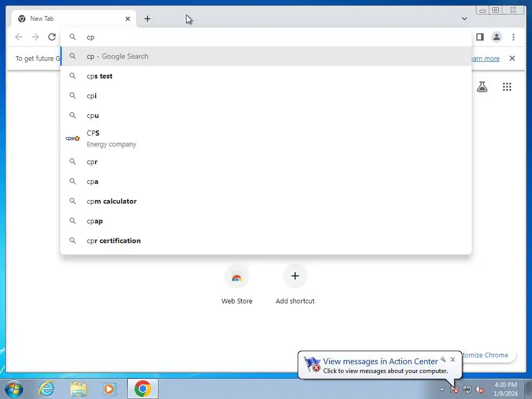The width and height of the screenshot is (532, 399).
Task: Close the Action Center notification balloon
Action: pos(453,360)
